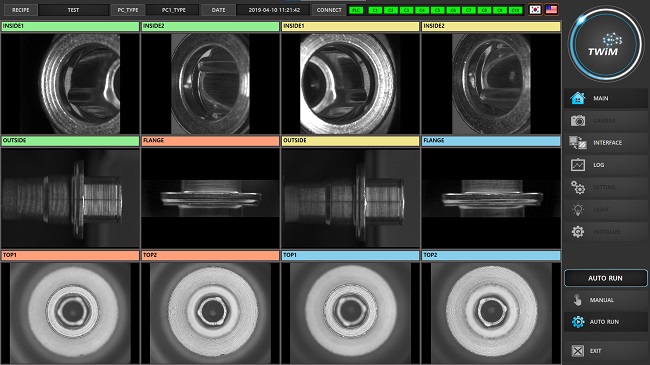Open the INTERFACE menu item
The height and width of the screenshot is (365, 650).
(x=606, y=143)
